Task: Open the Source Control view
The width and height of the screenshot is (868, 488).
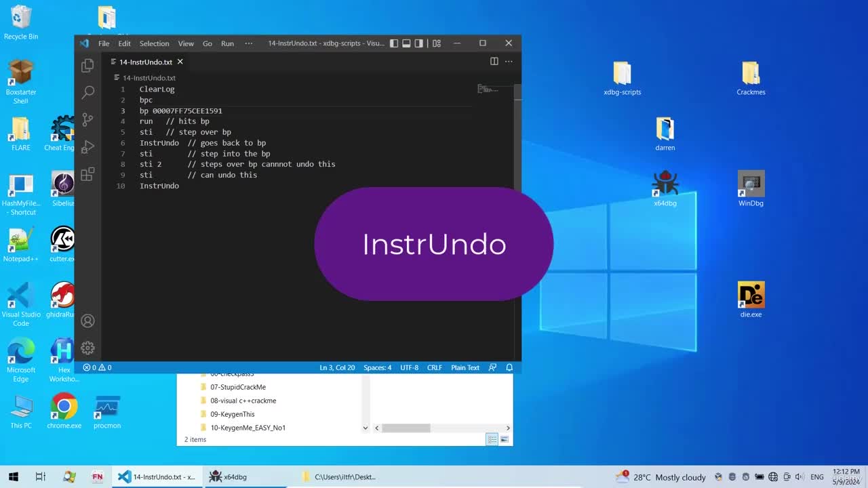Action: click(x=87, y=120)
